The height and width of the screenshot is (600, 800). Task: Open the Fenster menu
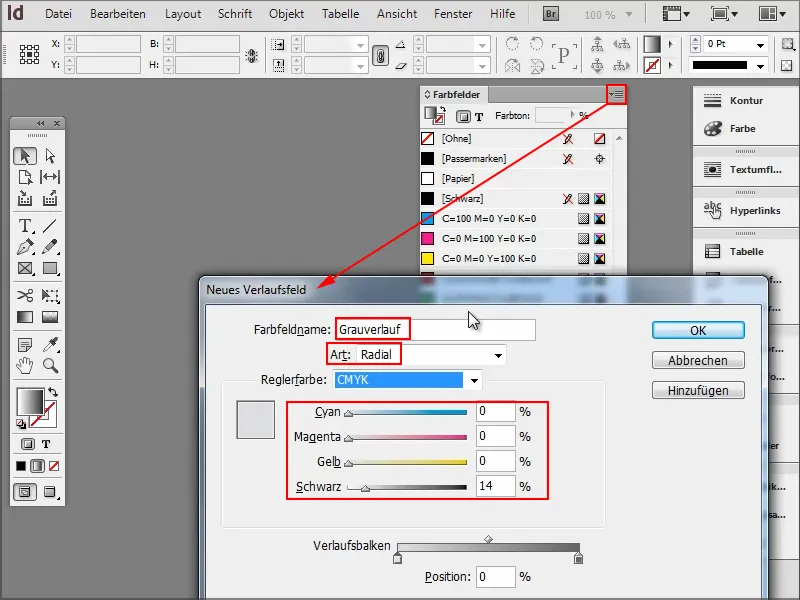(x=453, y=14)
